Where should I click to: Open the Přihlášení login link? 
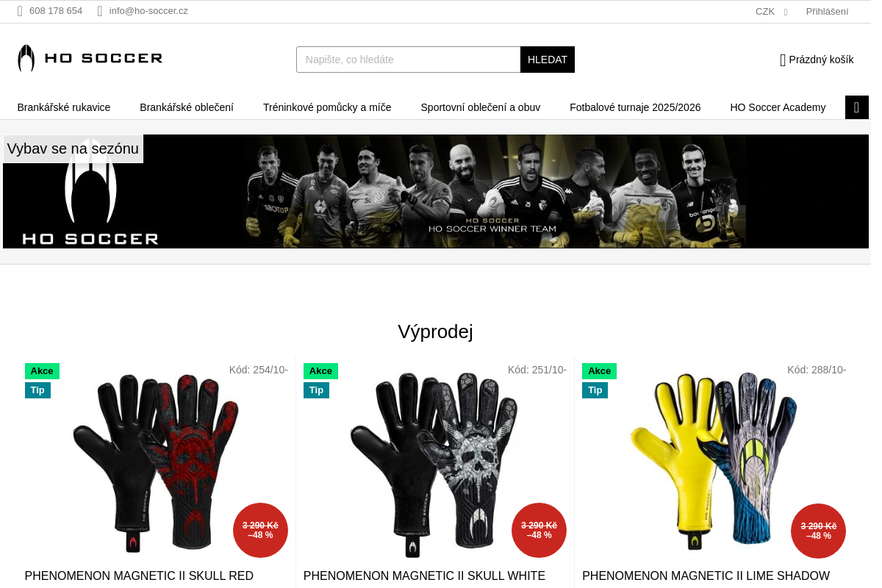coord(827,12)
